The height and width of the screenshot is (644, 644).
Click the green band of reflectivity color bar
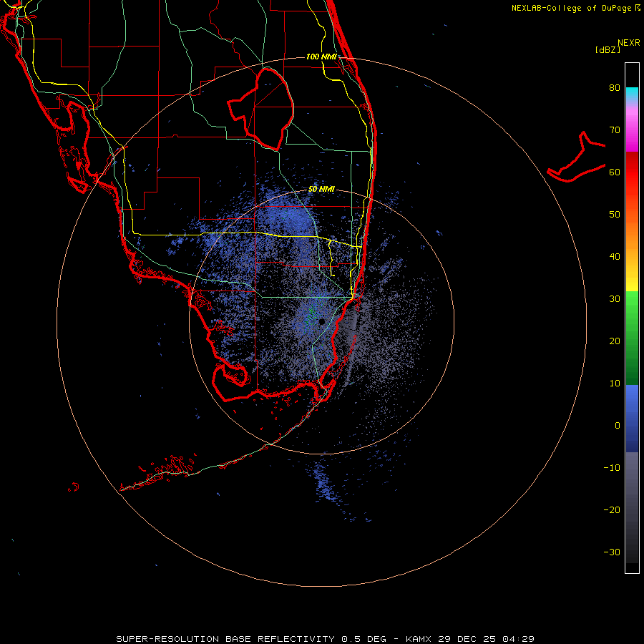coord(632,338)
